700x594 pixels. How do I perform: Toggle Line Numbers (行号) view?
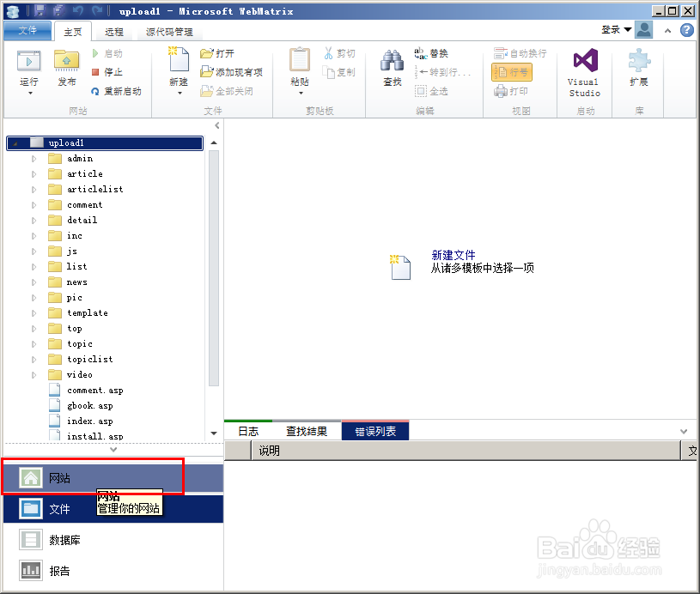coord(512,72)
